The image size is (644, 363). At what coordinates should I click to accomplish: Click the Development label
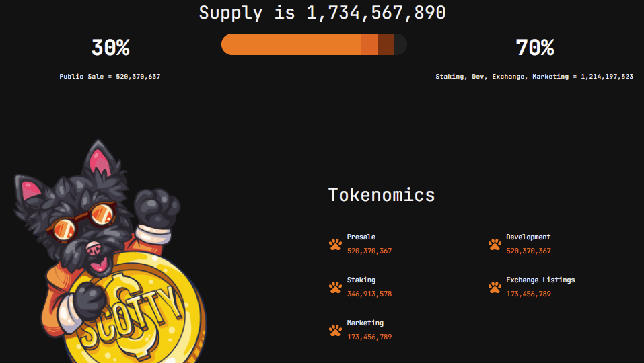pyautogui.click(x=528, y=237)
